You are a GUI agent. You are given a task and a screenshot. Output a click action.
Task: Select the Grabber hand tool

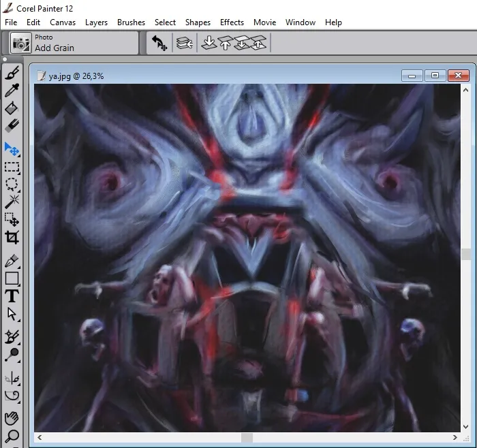[12, 419]
